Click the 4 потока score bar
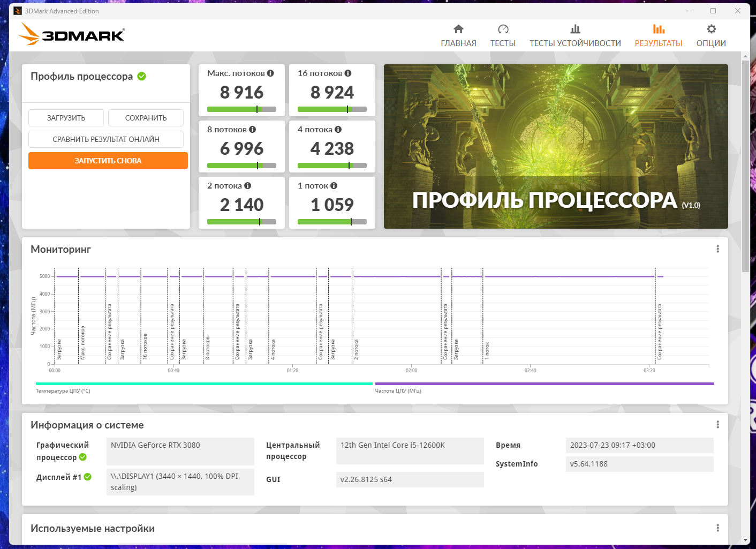 [x=332, y=166]
